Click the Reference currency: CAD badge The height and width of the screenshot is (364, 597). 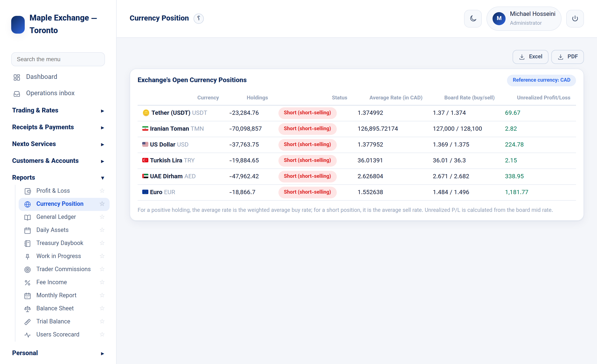[x=541, y=80]
